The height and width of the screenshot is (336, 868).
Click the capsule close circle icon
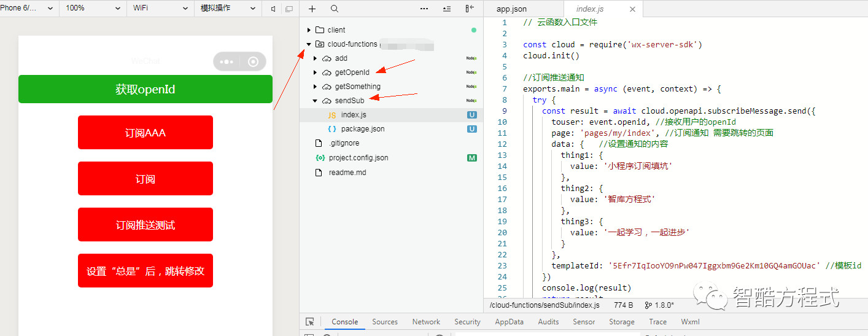tap(253, 61)
